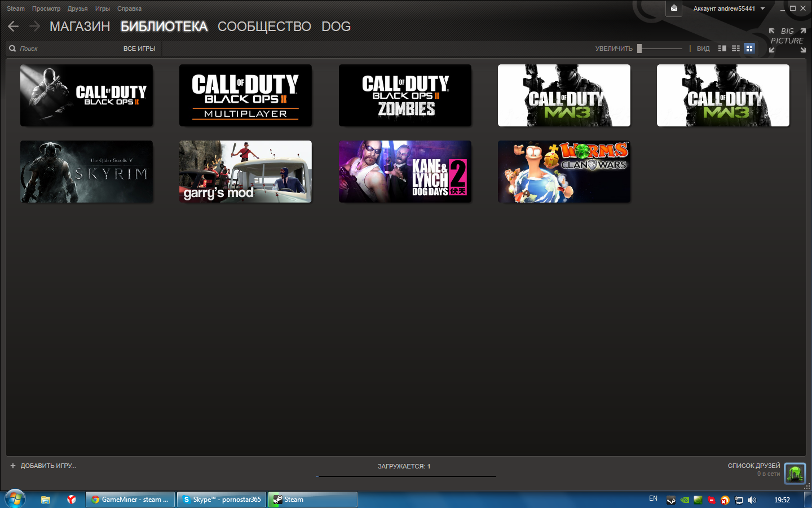Click the plus icon by ДОБАВИТЬ ИГРУ

click(x=13, y=466)
